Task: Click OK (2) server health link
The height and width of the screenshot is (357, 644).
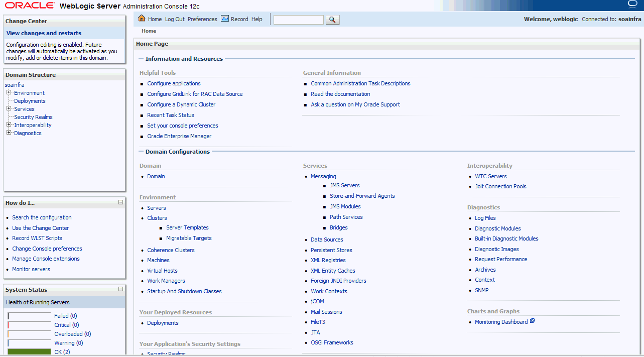Action: coord(62,352)
